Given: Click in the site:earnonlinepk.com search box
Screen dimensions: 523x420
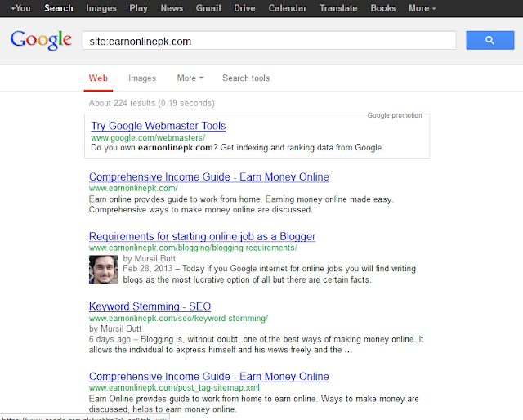Looking at the screenshot, I should coord(269,41).
